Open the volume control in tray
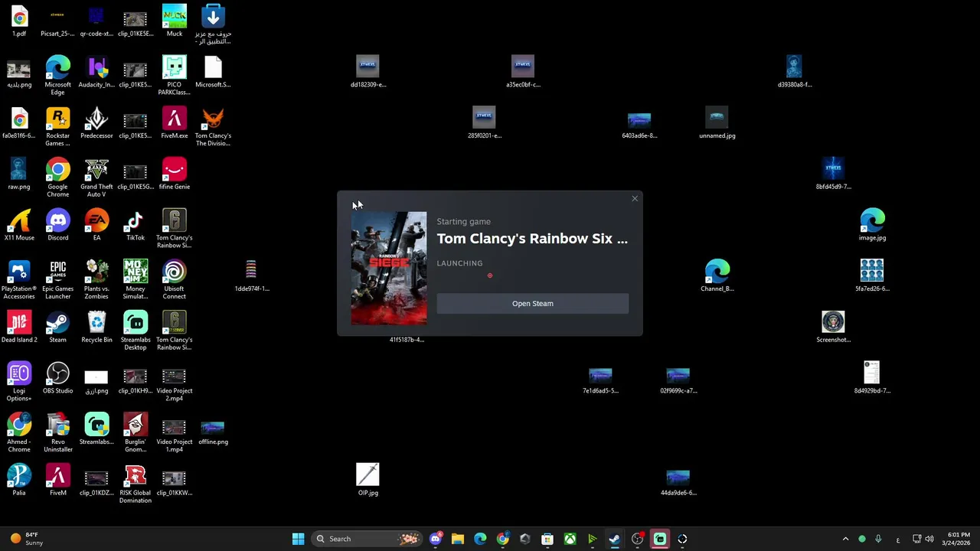The width and height of the screenshot is (980, 551). [929, 539]
